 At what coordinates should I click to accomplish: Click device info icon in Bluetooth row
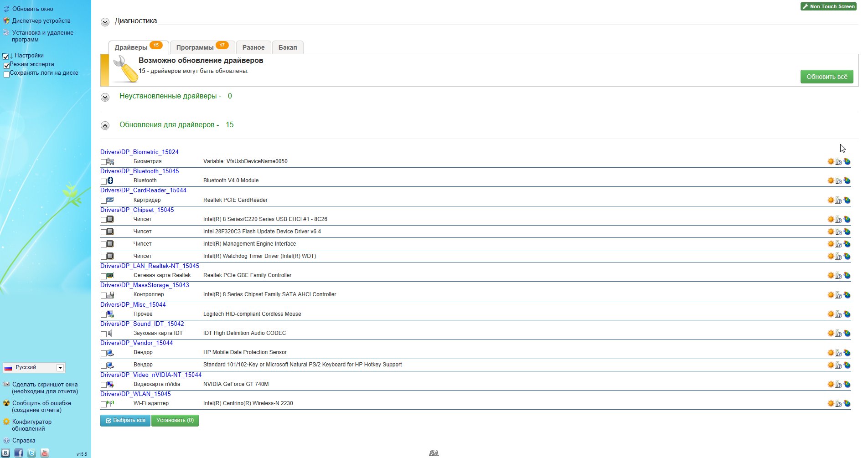pyautogui.click(x=838, y=181)
